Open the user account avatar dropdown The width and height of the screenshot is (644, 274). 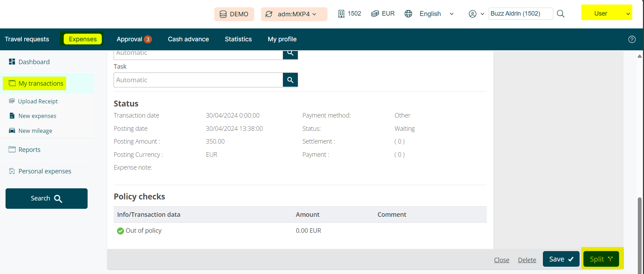tap(476, 14)
